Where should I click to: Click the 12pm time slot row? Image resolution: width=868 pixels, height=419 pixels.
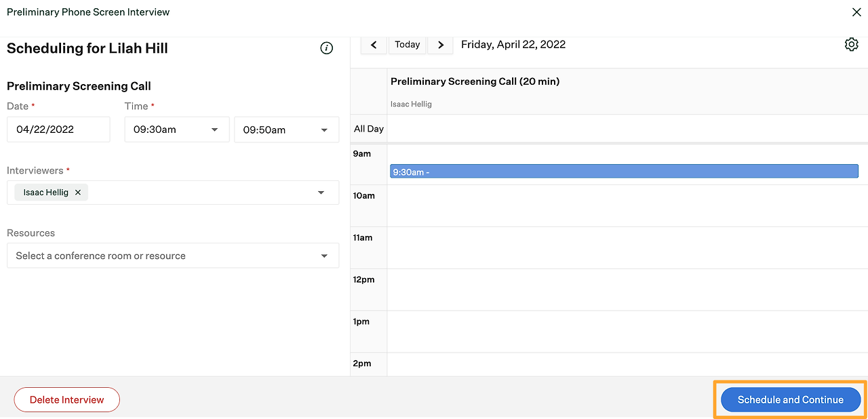pyautogui.click(x=624, y=290)
